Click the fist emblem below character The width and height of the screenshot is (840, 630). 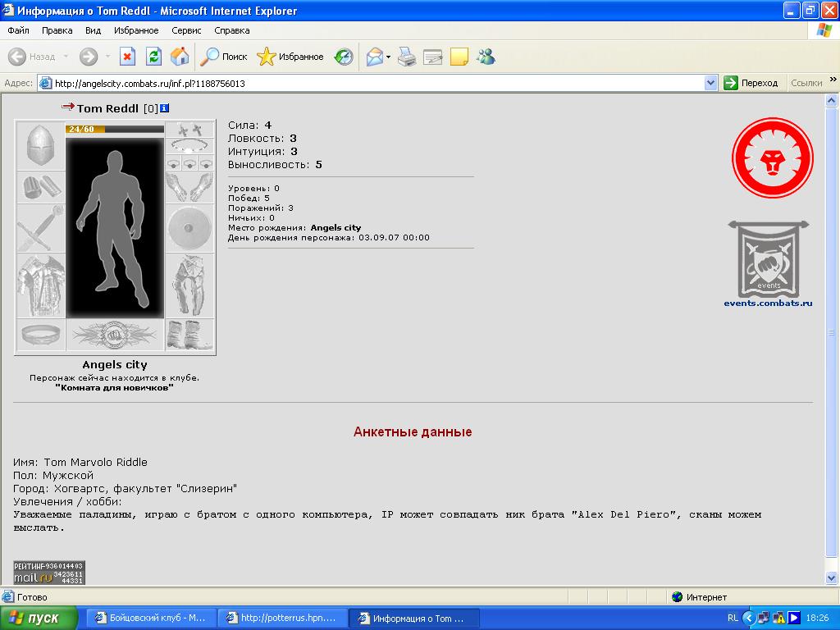tap(115, 335)
